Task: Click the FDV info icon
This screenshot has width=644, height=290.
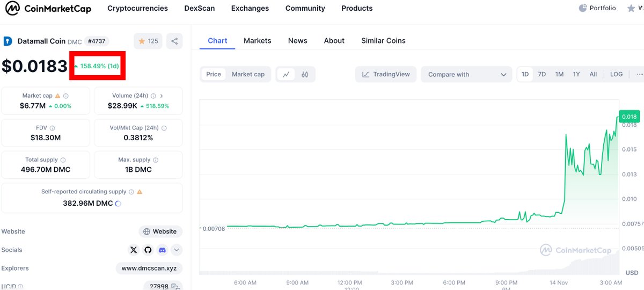Action: point(52,128)
